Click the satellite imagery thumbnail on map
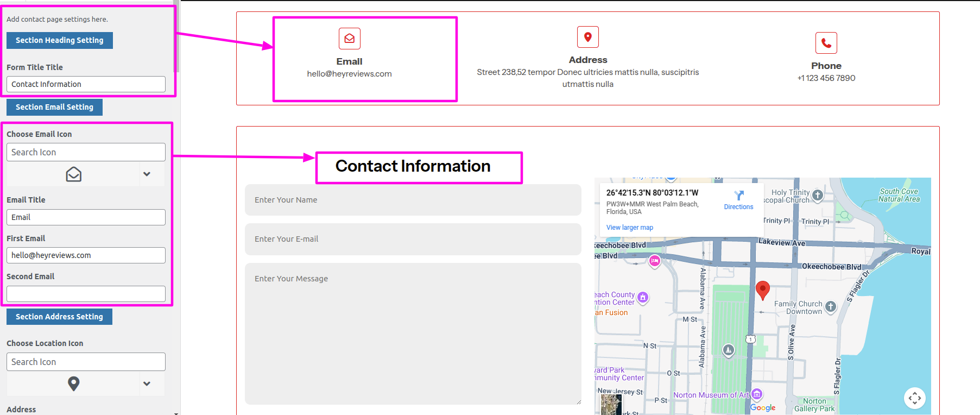Image resolution: width=980 pixels, height=415 pixels. (x=611, y=405)
